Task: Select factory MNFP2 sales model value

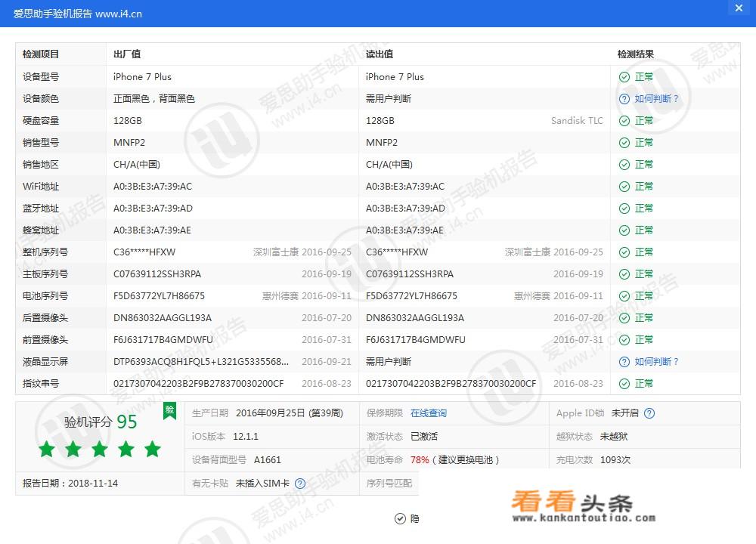Action: coord(129,143)
